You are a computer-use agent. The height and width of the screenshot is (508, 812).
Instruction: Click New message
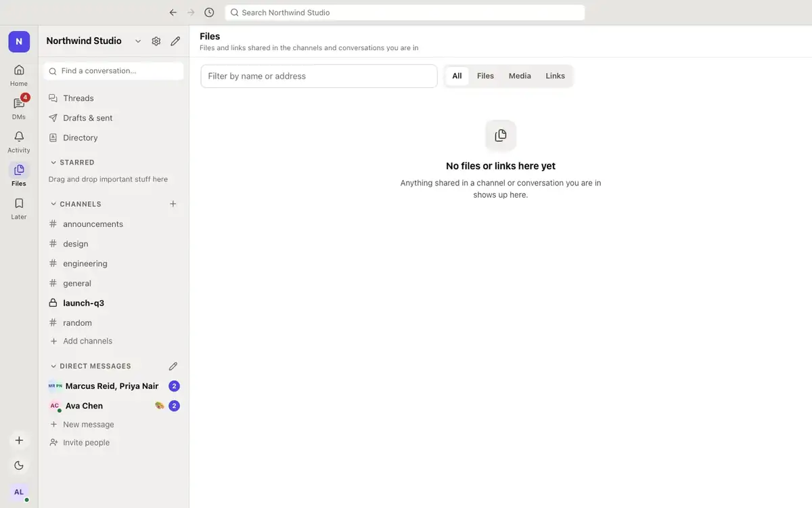pos(114,425)
